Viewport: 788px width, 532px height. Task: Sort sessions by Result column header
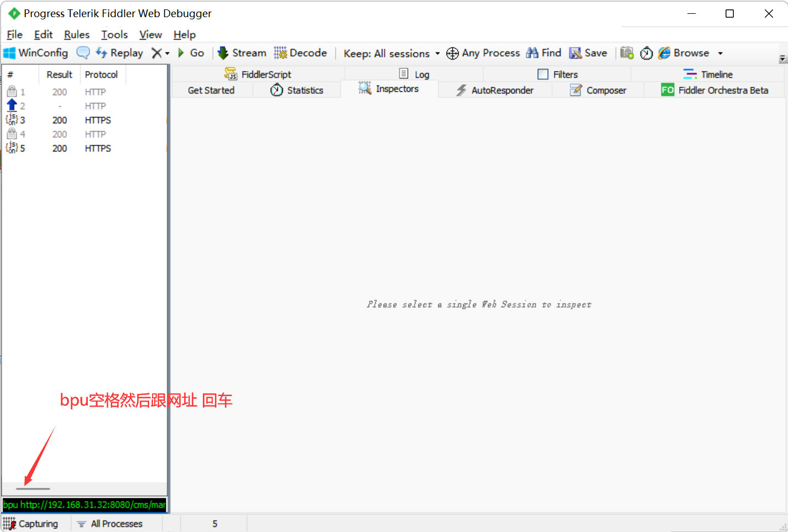[x=60, y=75]
